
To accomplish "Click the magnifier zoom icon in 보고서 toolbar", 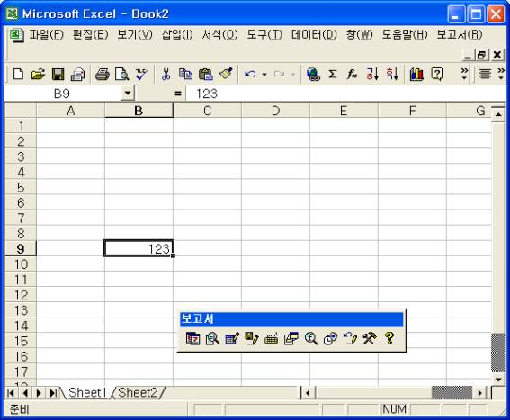I will tap(311, 338).
